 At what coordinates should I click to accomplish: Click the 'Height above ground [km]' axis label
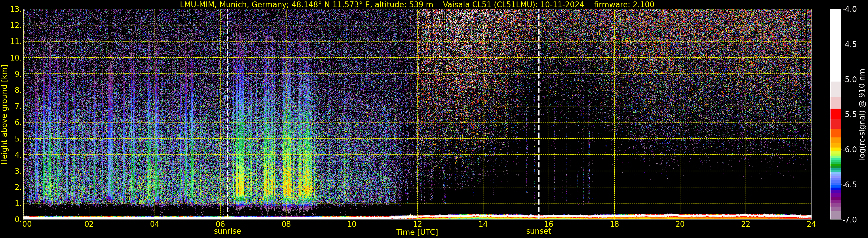click(x=4, y=115)
